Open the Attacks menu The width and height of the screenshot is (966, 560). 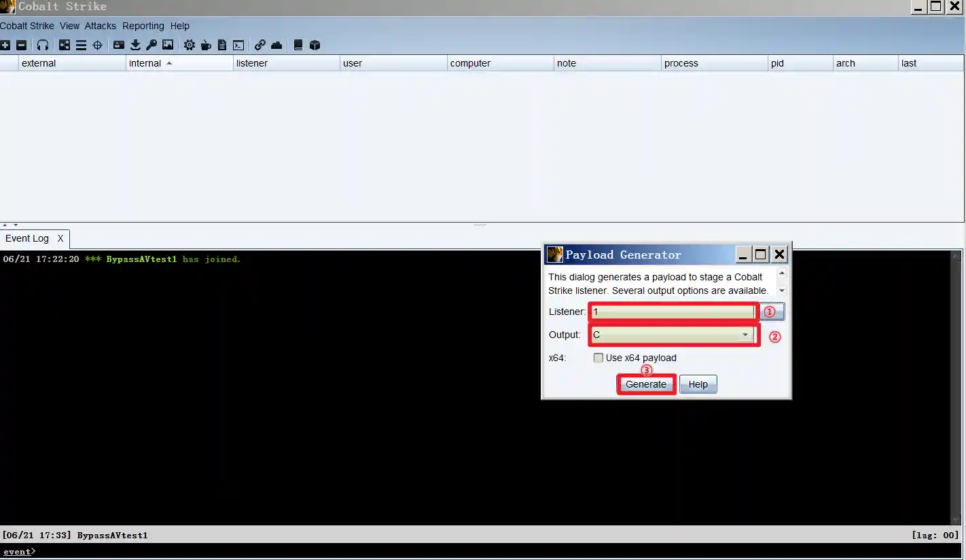tap(100, 26)
